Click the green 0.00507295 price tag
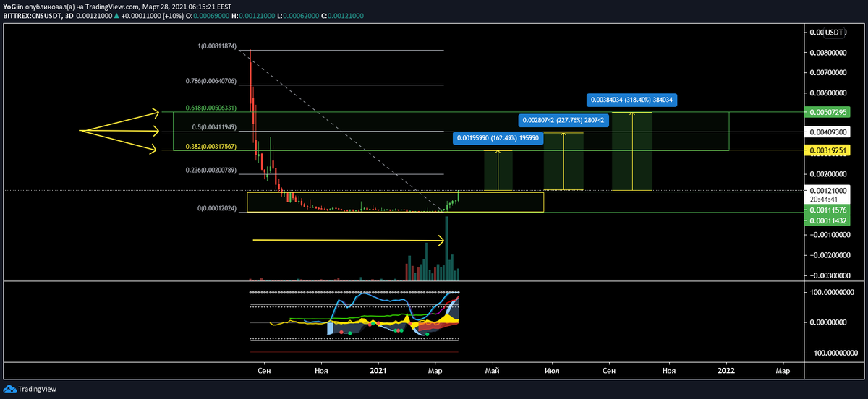Image resolution: width=868 pixels, height=399 pixels. 829,112
